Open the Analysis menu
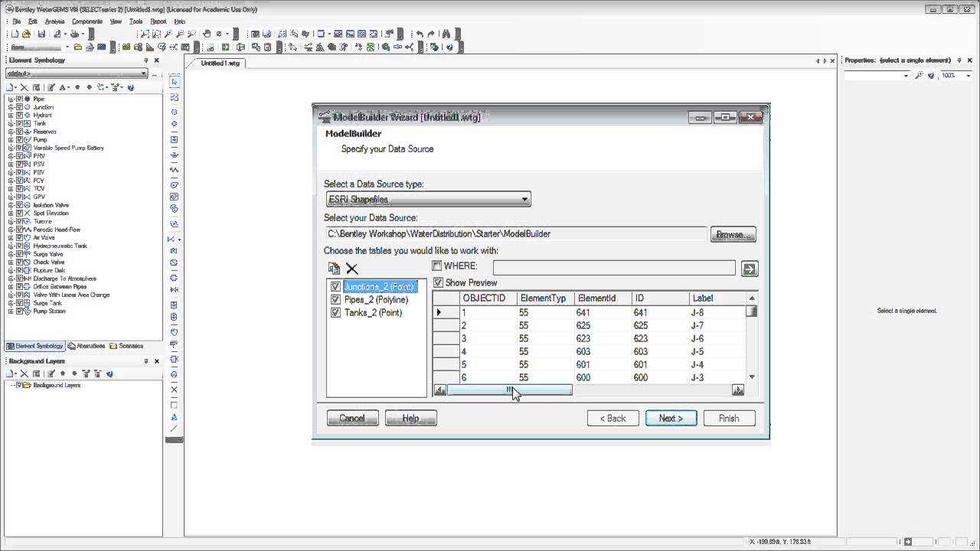Viewport: 980px width, 551px height. pyautogui.click(x=54, y=21)
